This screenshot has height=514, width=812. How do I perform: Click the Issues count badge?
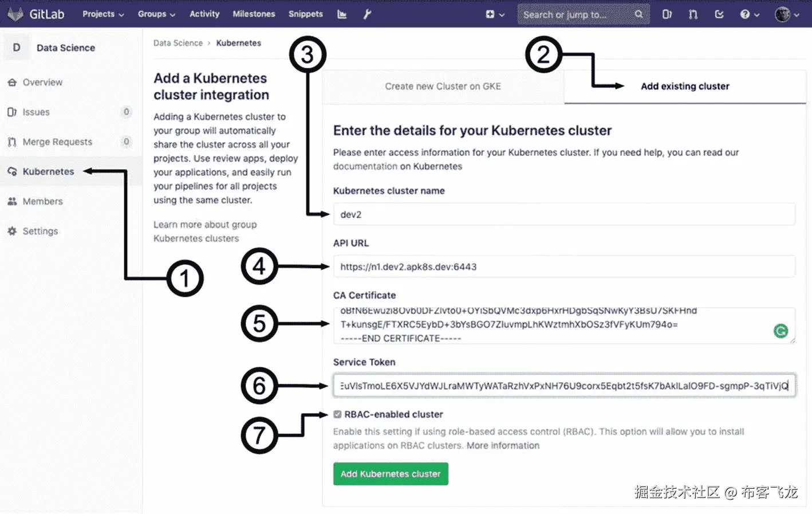127,112
